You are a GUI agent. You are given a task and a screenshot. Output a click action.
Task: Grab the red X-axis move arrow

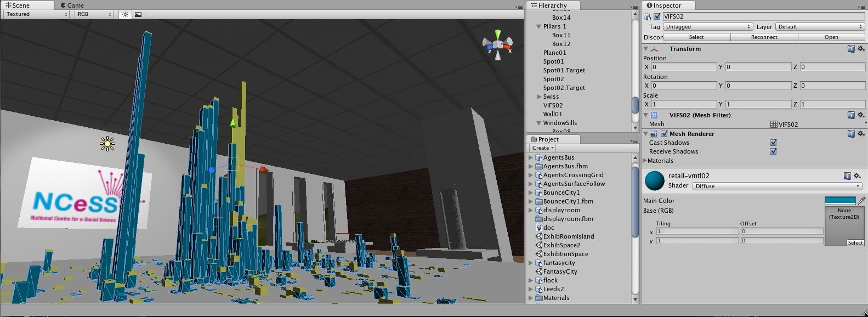click(263, 169)
